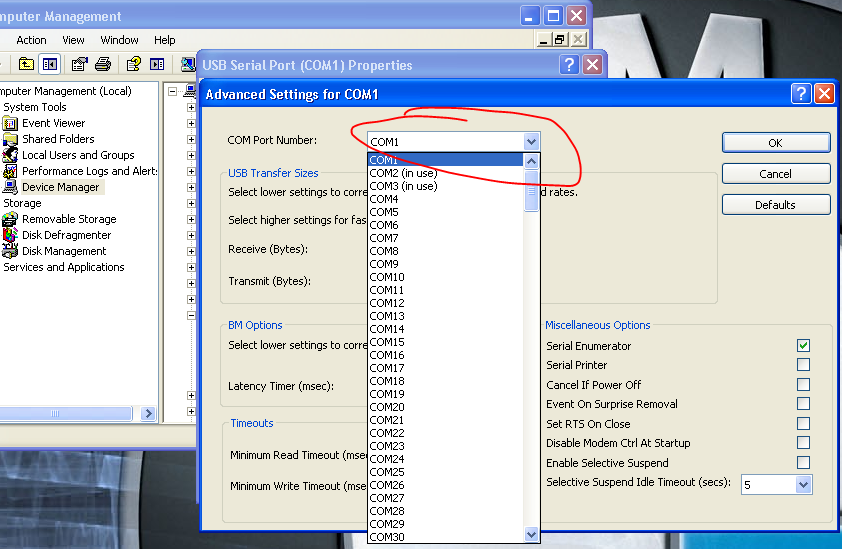
Task: Select the Shared Folders icon in console tree
Action: [10, 140]
